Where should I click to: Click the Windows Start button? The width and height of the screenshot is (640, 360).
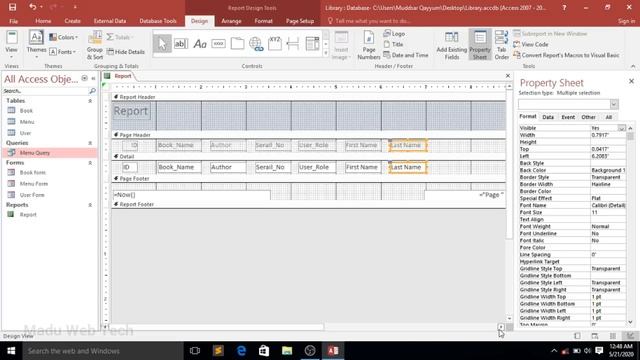tap(11, 351)
